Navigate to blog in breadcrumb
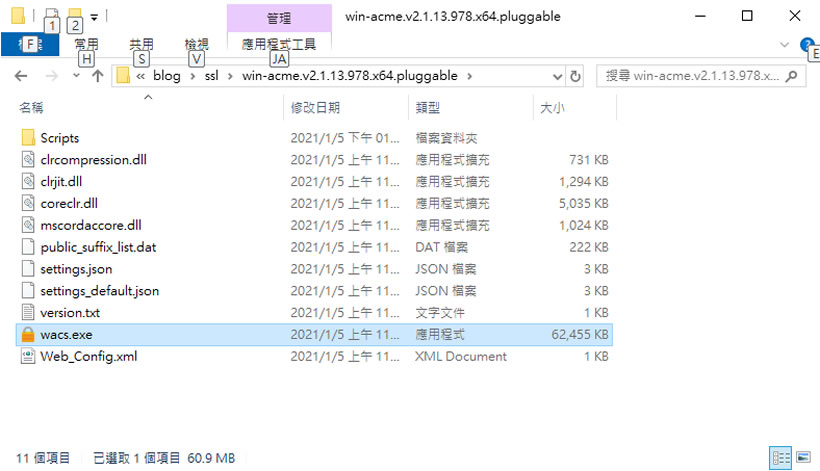The height and width of the screenshot is (471, 820). 167,76
